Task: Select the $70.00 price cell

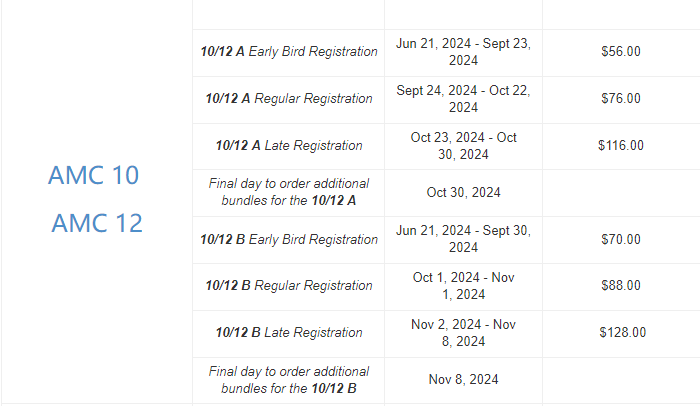Action: 621,240
